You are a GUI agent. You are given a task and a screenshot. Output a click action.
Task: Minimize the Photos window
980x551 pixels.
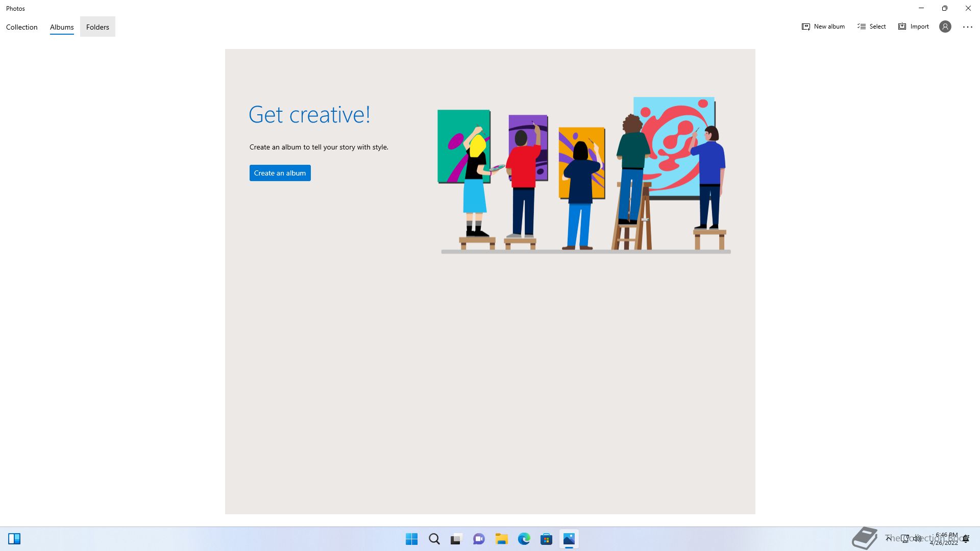pos(921,8)
